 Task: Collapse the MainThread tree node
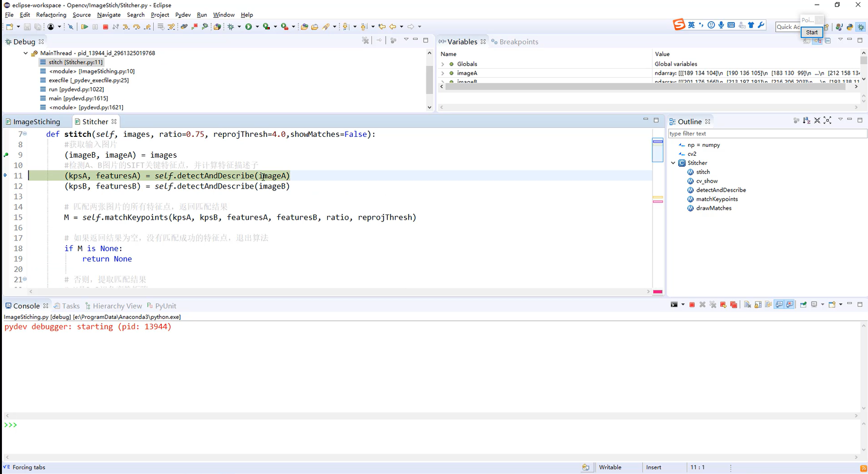pos(26,53)
